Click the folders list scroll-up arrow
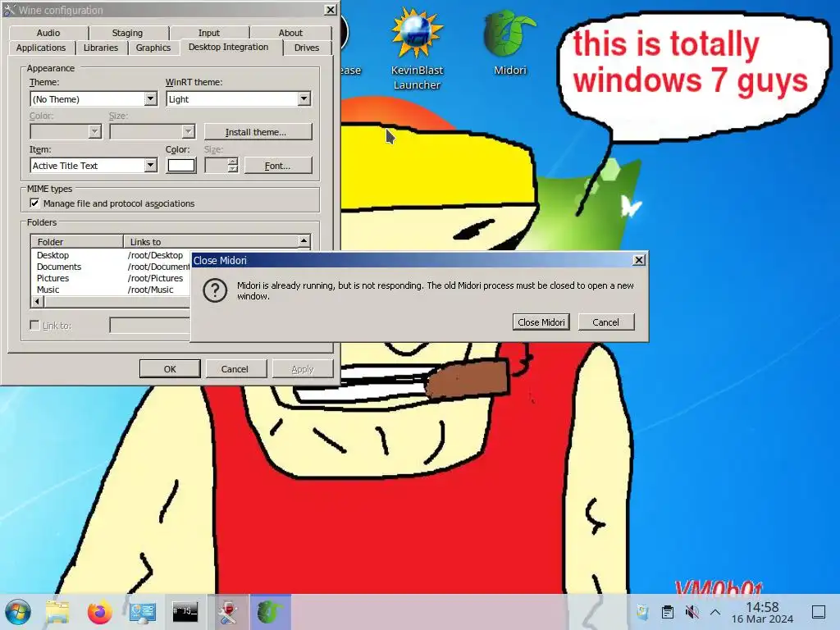This screenshot has height=630, width=840. pos(304,241)
